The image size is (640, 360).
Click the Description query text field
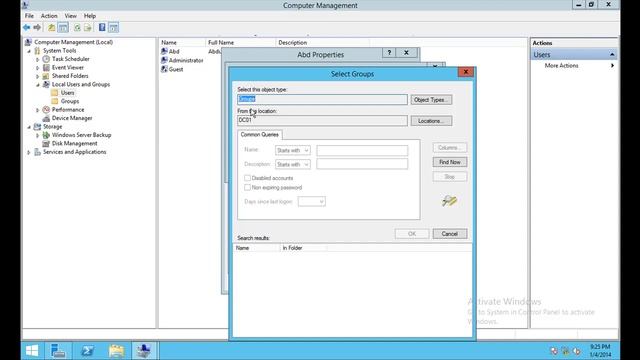[x=362, y=164]
